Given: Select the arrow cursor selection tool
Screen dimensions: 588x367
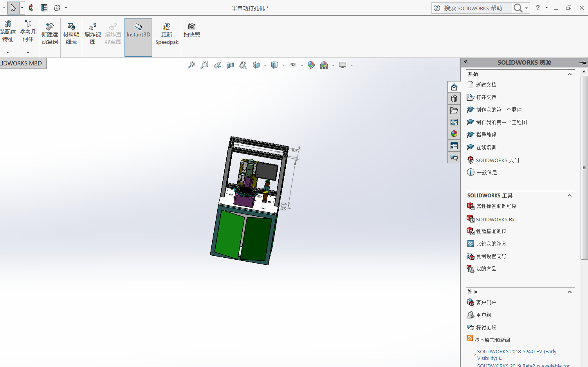Looking at the screenshot, I should click(13, 8).
